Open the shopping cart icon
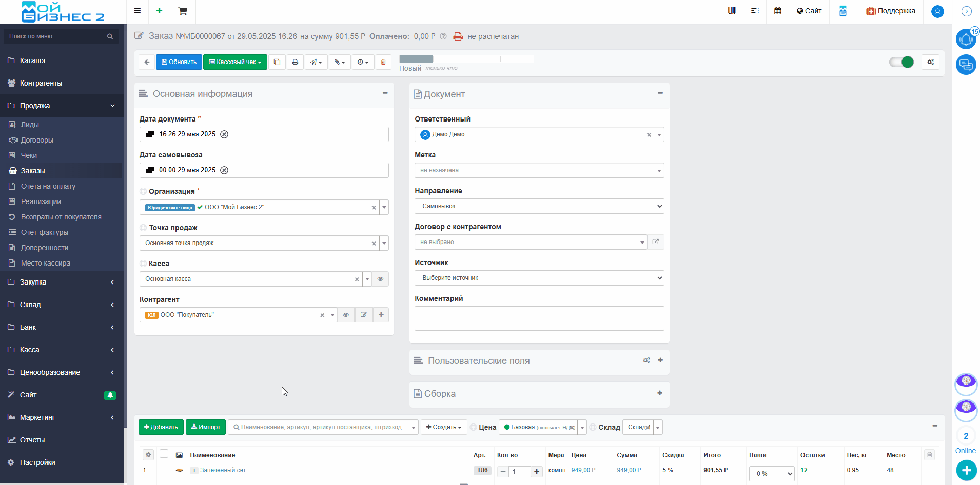 pos(183,11)
